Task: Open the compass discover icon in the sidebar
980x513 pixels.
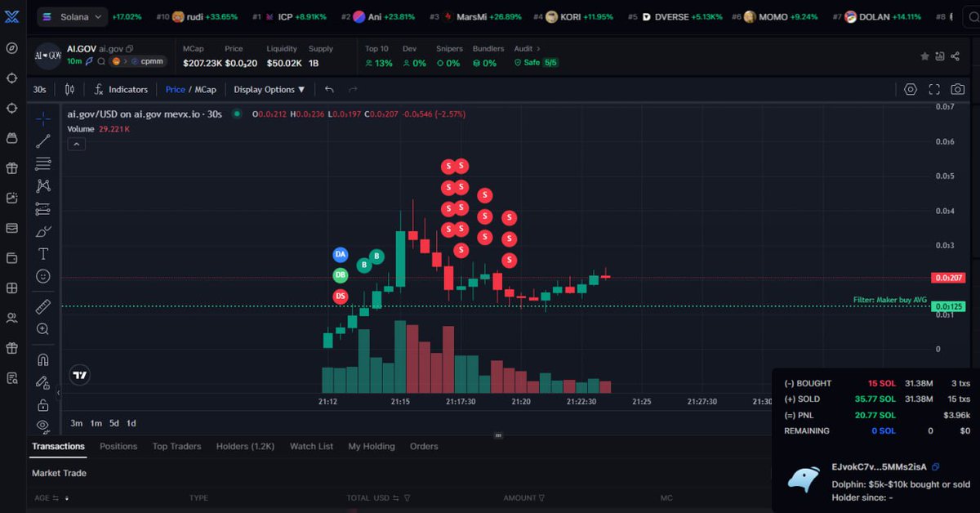Action: [11, 47]
